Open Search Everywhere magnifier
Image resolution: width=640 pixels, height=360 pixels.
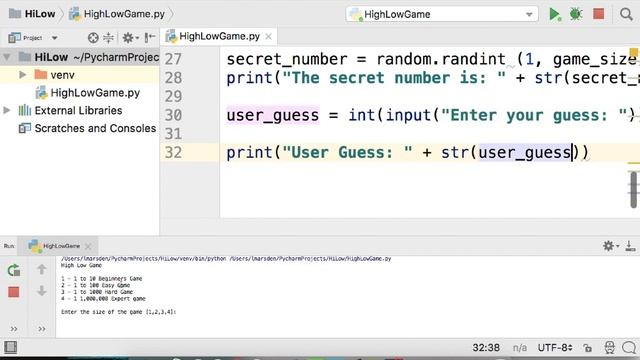click(626, 14)
